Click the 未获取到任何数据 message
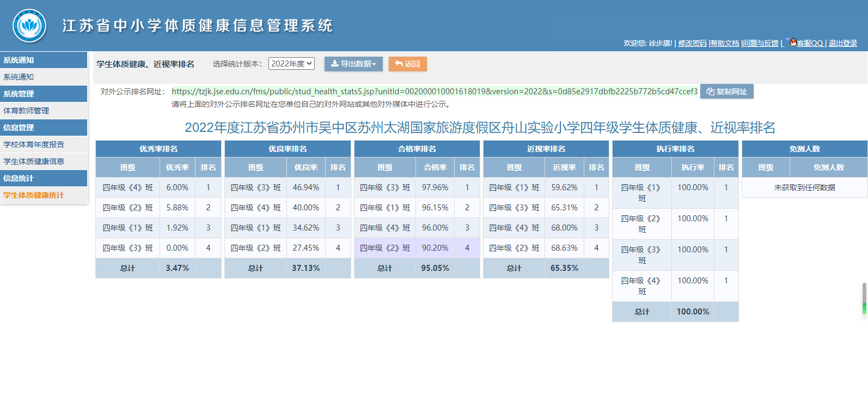Viewport: 868px width, 412px height. pyautogui.click(x=805, y=187)
